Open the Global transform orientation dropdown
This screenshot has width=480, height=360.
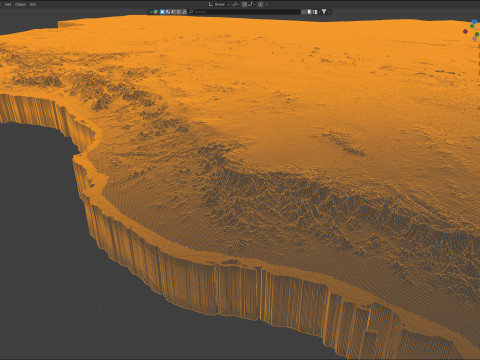pyautogui.click(x=219, y=4)
